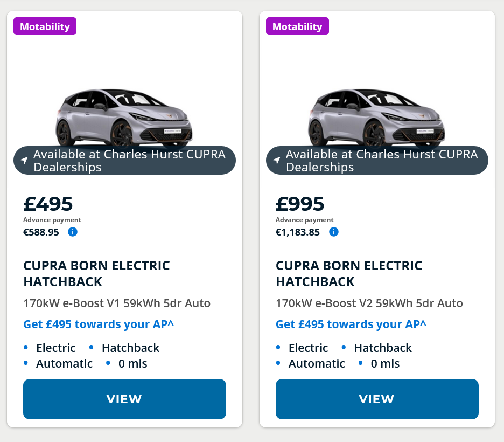Click location arrow icon on V2 car card

(x=276, y=160)
